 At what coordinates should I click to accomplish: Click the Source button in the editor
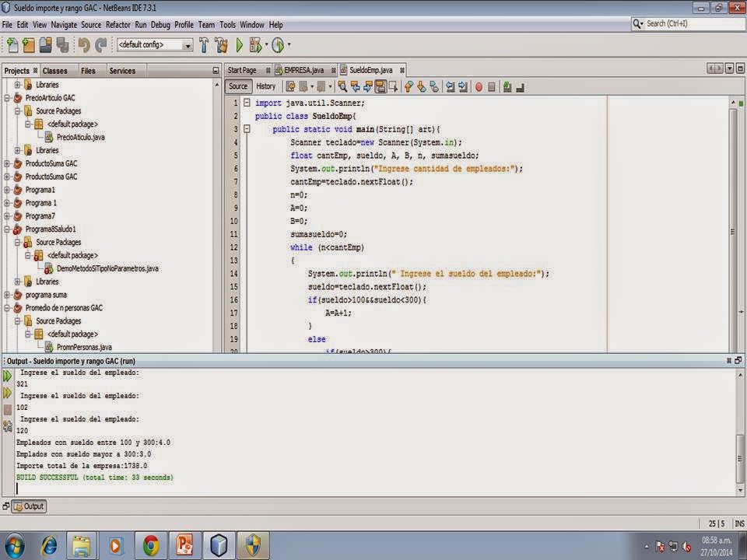(238, 86)
